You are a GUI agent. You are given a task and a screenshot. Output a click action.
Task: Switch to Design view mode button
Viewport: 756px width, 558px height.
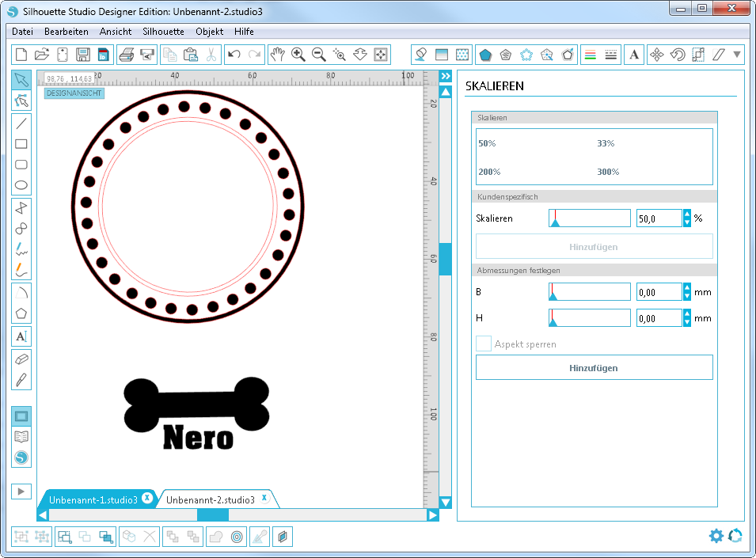21,416
